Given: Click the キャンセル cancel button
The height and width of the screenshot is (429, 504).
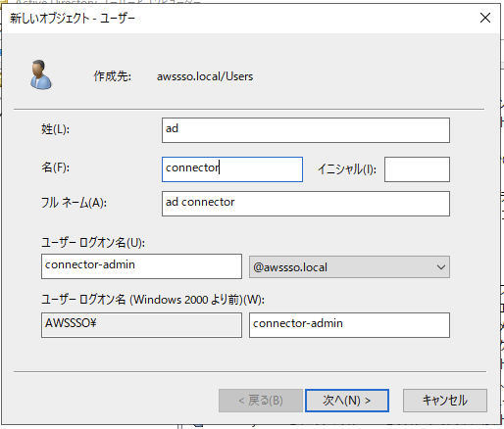Looking at the screenshot, I should click(445, 401).
